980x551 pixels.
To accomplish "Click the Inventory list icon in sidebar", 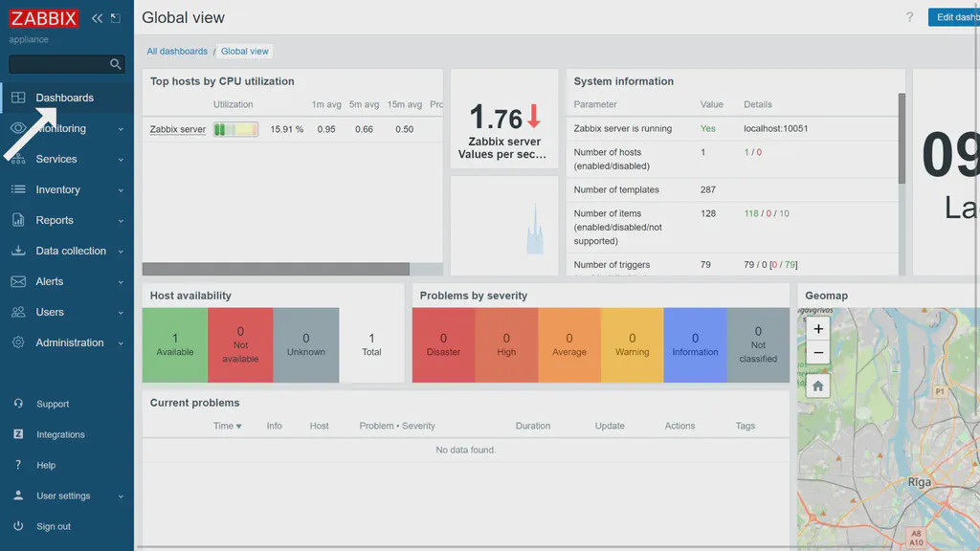I will [20, 189].
